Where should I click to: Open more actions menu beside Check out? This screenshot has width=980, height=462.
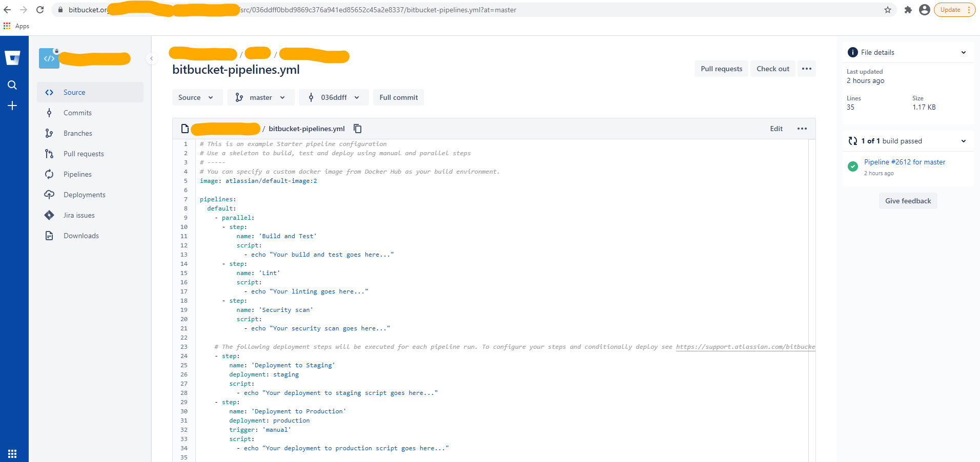[807, 69]
